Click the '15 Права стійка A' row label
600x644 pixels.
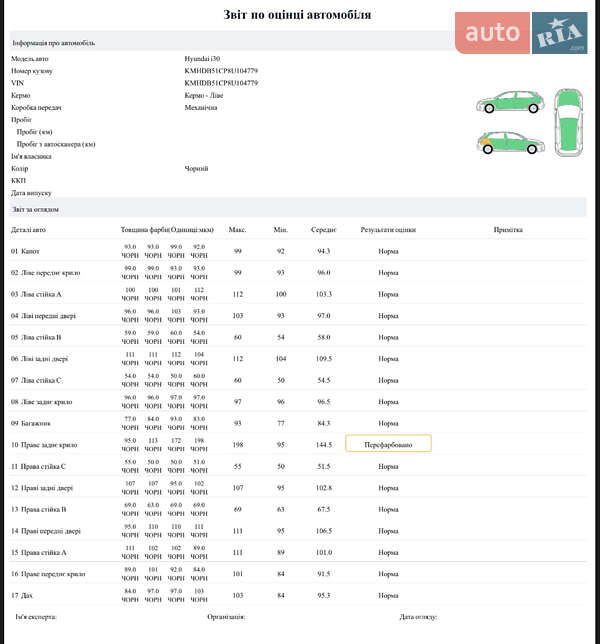click(x=39, y=553)
